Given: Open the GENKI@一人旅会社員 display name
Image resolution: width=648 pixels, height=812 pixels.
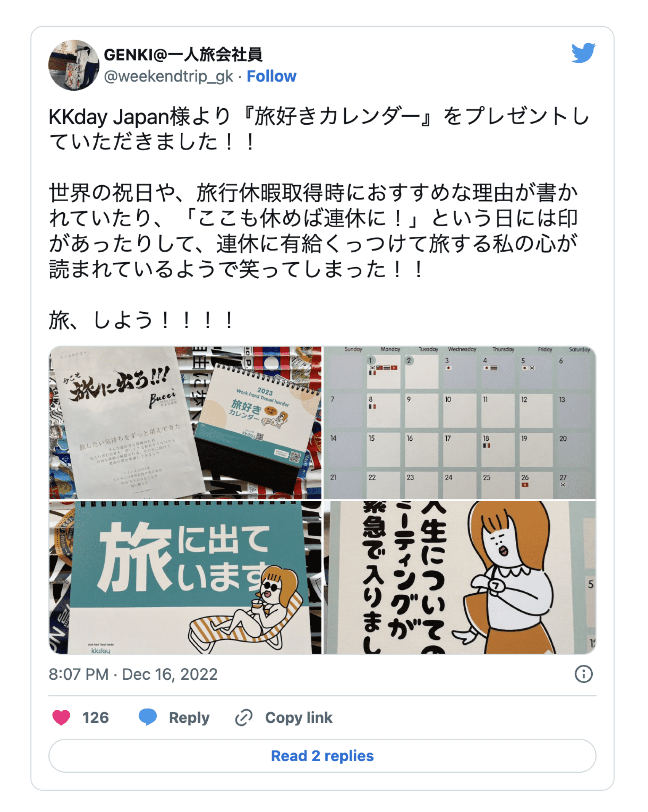Looking at the screenshot, I should tap(183, 55).
